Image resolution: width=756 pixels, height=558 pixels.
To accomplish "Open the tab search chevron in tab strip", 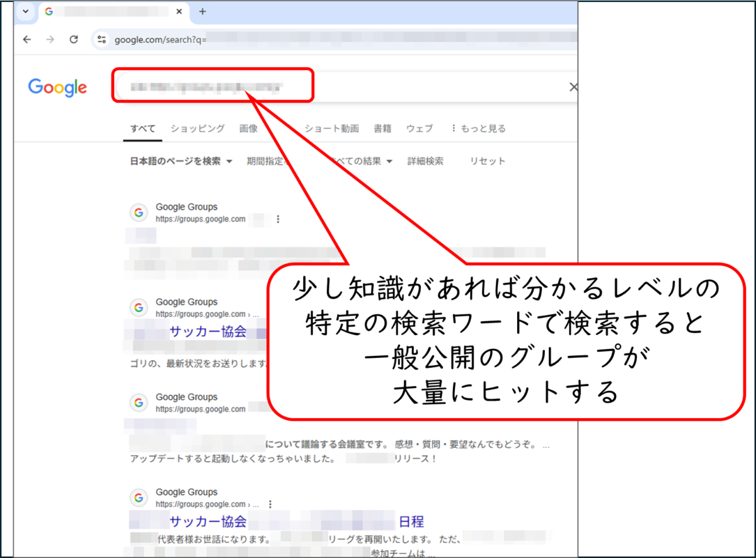I will coord(25,12).
